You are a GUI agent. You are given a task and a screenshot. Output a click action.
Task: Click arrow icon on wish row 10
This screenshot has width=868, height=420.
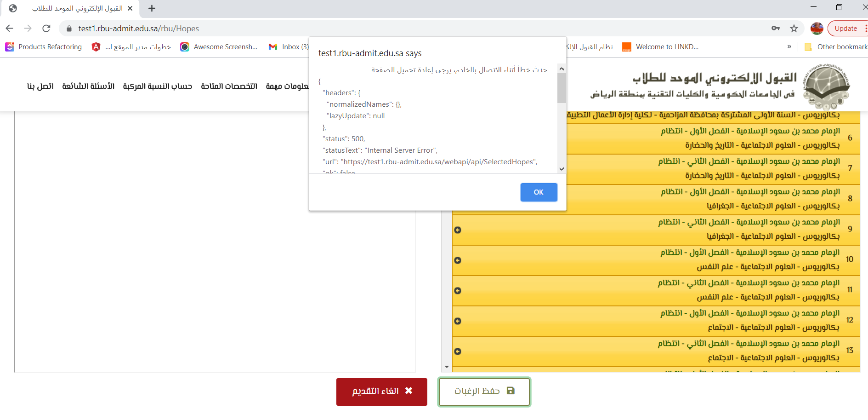pos(458,260)
